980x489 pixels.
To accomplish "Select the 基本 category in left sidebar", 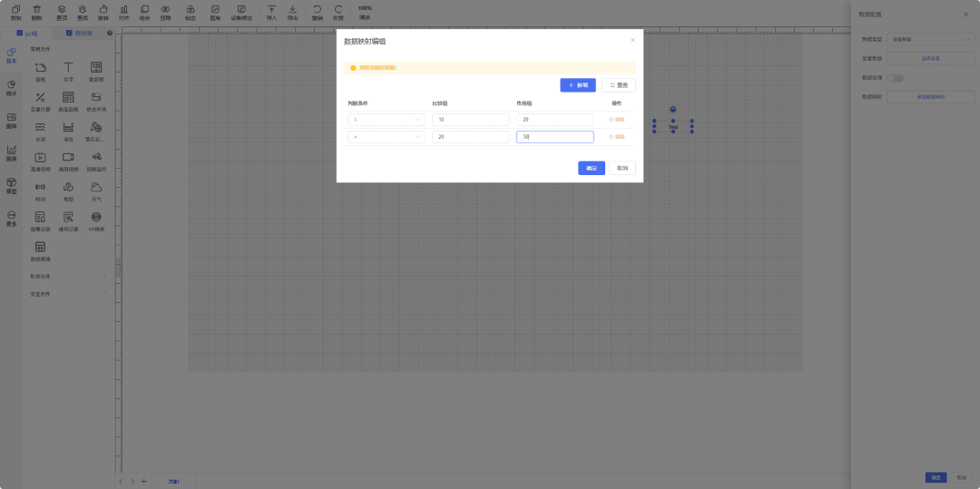I will click(x=11, y=55).
